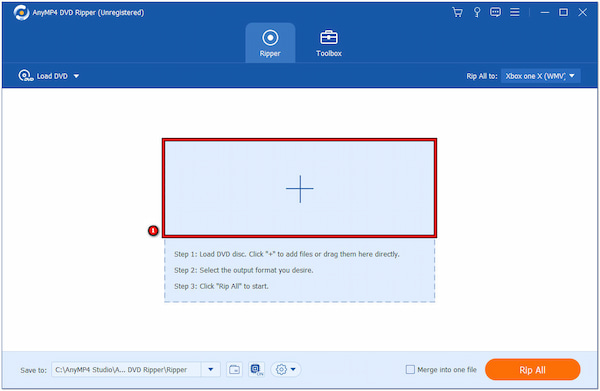Click the Load DVD button label
This screenshot has width=600, height=391.
pos(52,76)
